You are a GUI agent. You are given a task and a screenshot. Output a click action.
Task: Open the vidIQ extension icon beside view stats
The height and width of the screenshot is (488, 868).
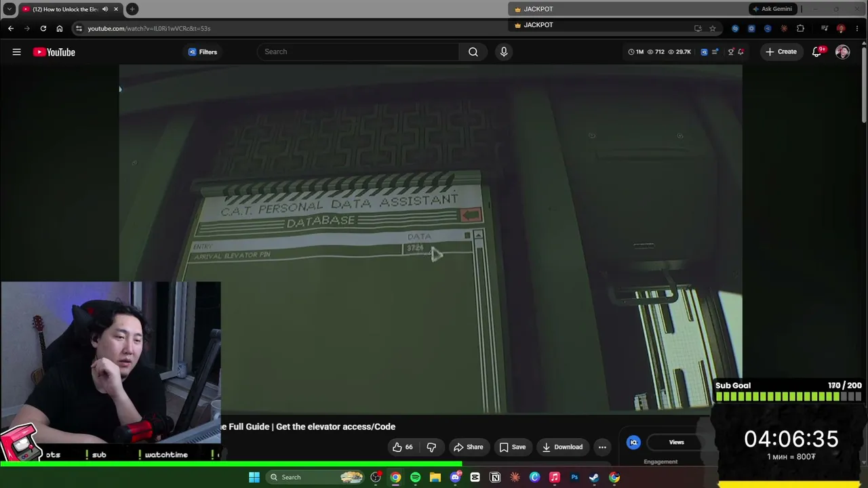[x=704, y=52]
